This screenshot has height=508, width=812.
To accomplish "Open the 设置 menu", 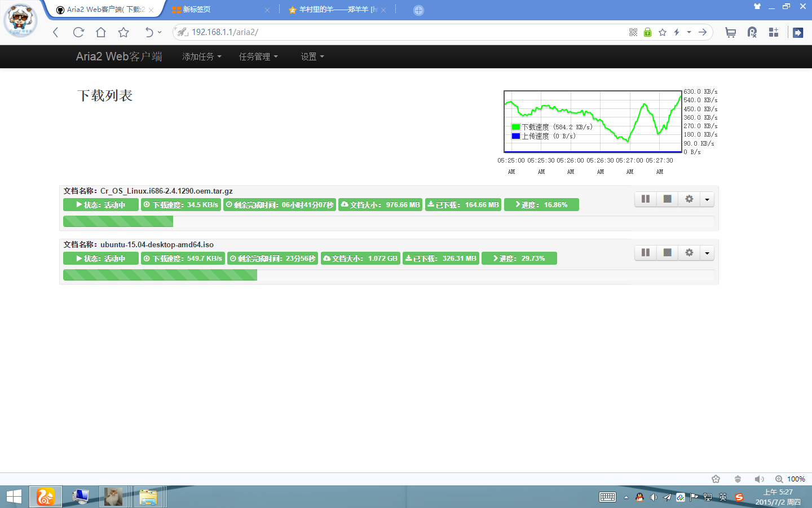I will 312,56.
